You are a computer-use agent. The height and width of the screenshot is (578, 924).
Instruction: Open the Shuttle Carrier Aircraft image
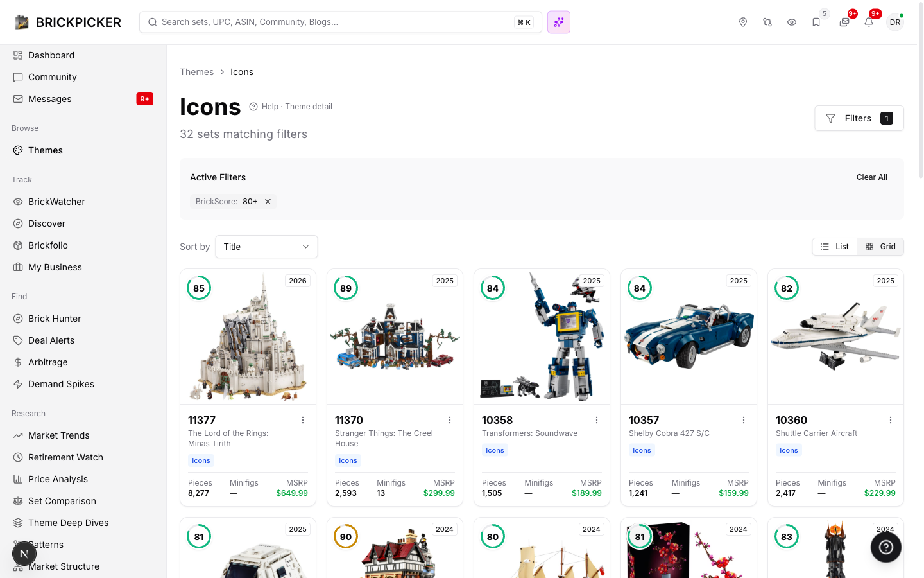click(x=836, y=337)
